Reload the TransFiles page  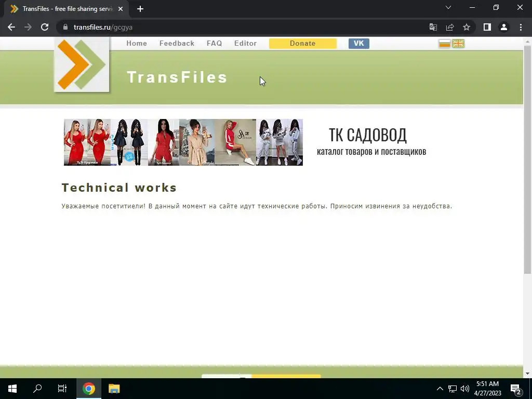pyautogui.click(x=45, y=27)
